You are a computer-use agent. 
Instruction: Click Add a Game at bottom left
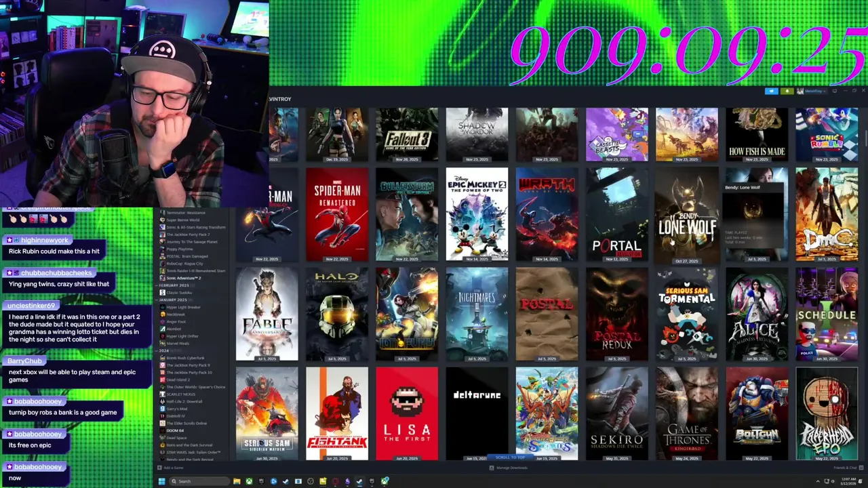point(171,468)
